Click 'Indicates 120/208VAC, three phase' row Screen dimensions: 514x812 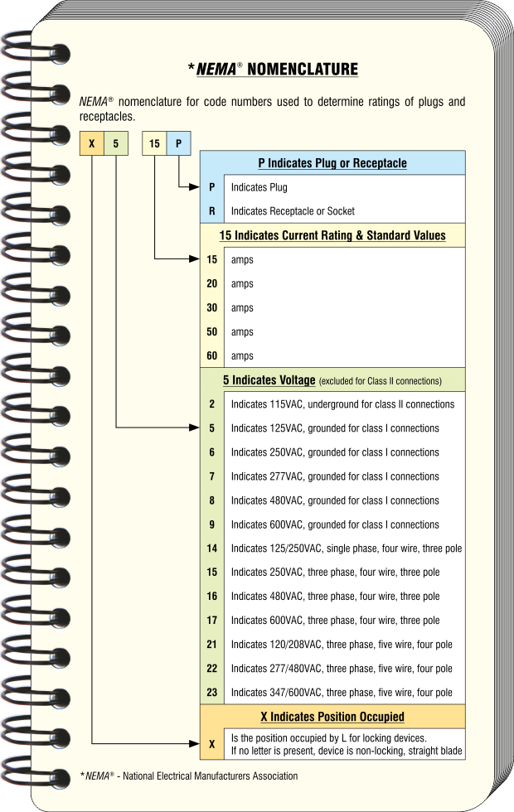[332, 645]
